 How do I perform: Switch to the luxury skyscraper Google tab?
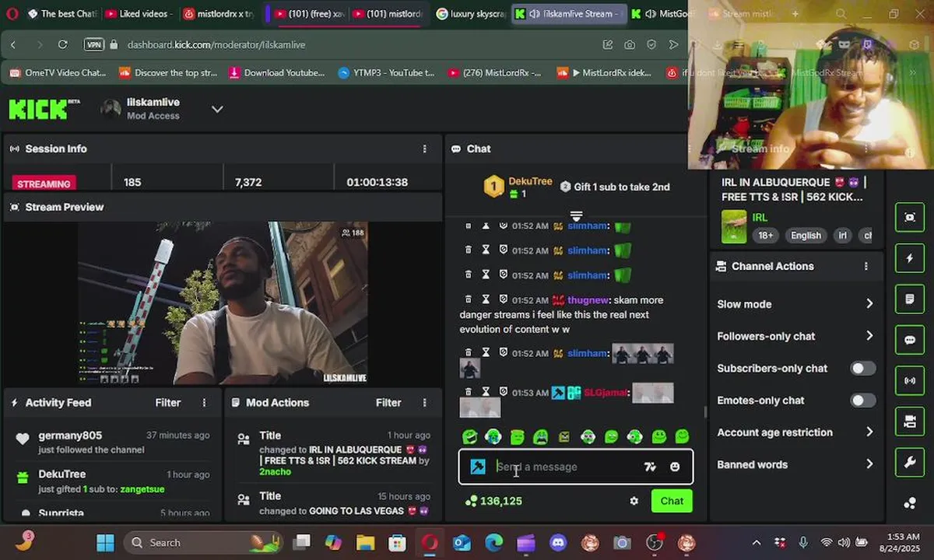click(x=469, y=14)
